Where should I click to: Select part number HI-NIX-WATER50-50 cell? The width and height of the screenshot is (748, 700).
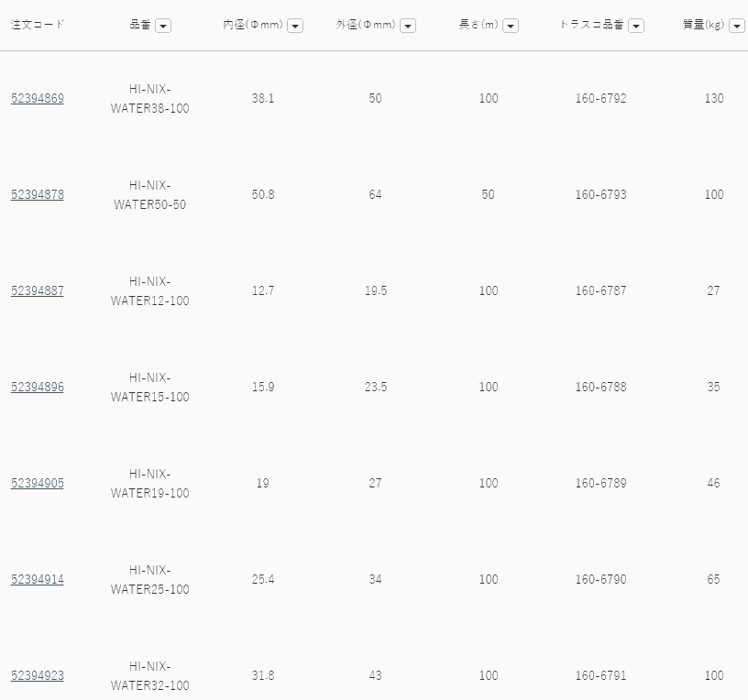pos(149,194)
